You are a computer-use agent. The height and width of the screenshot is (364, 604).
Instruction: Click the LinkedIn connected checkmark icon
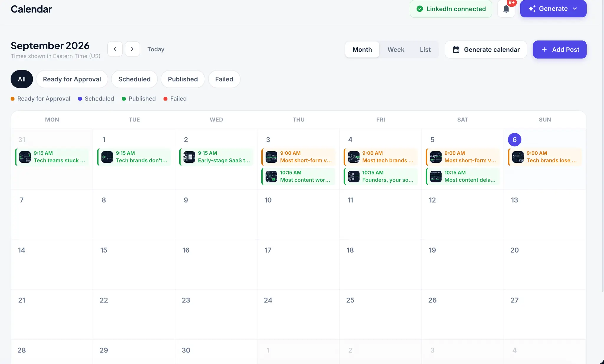[420, 9]
